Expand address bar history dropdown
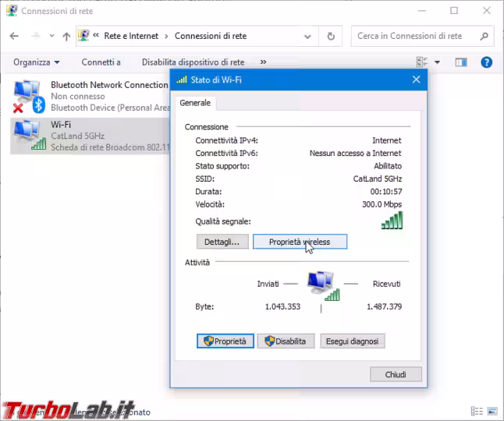This screenshot has width=504, height=421. pos(307,37)
